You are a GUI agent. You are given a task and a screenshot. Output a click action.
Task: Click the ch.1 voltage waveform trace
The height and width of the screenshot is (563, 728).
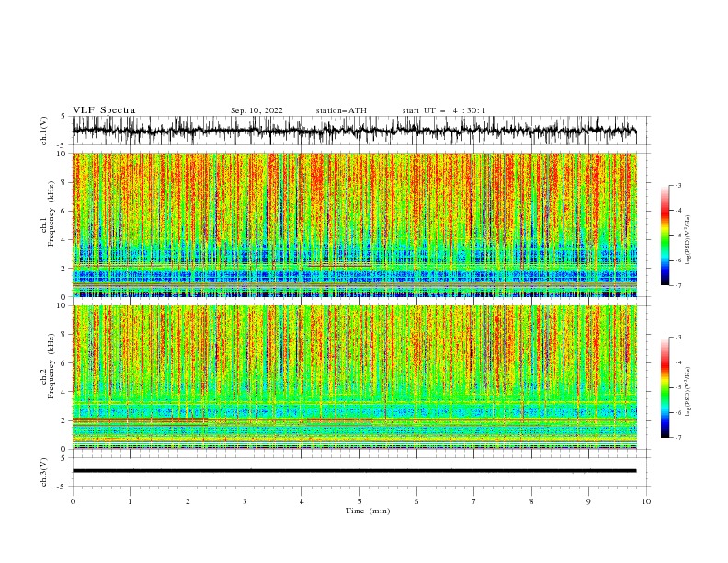(x=355, y=131)
